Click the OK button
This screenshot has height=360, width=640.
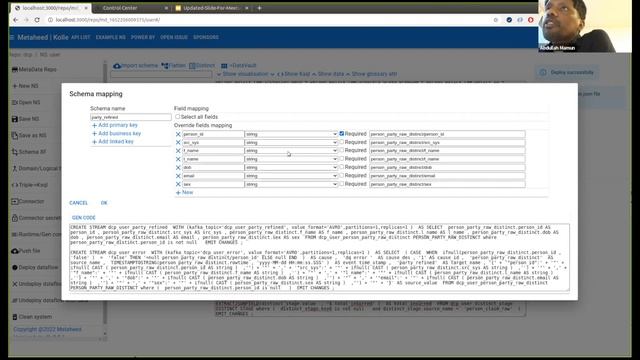(104, 203)
